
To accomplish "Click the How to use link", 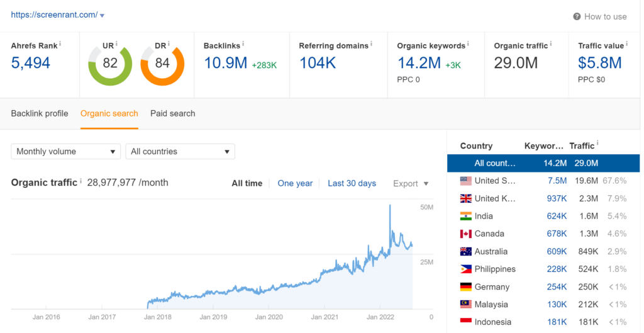I will (x=606, y=16).
